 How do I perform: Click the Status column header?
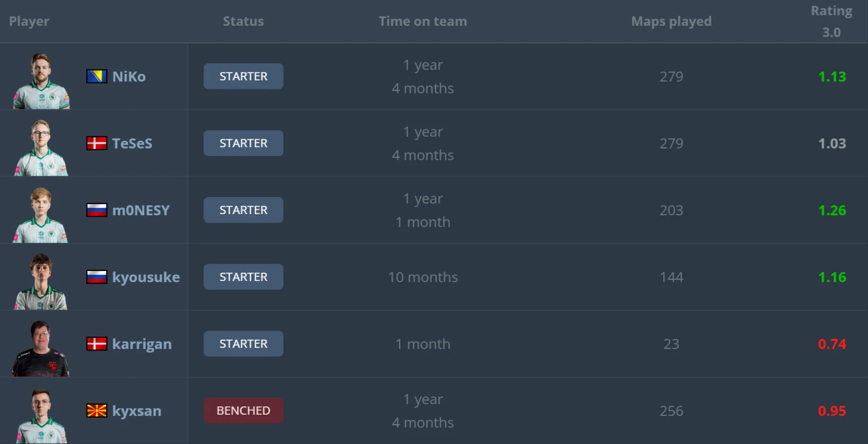(x=243, y=21)
